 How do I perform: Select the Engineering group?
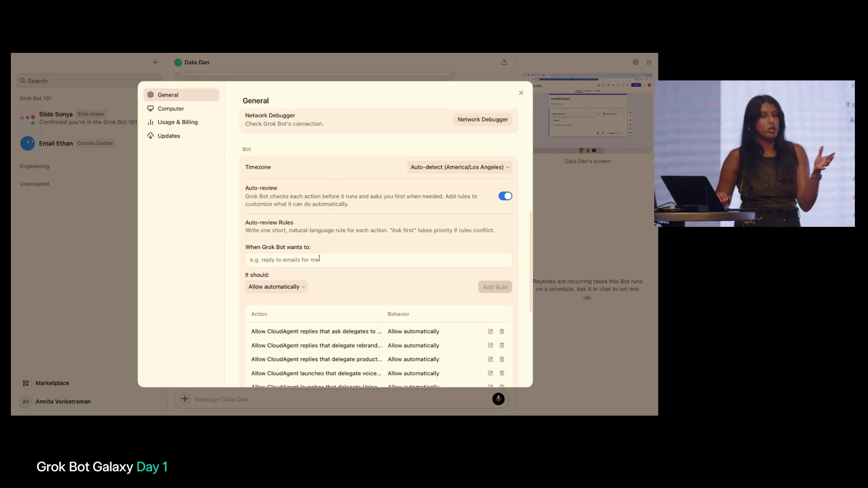34,166
